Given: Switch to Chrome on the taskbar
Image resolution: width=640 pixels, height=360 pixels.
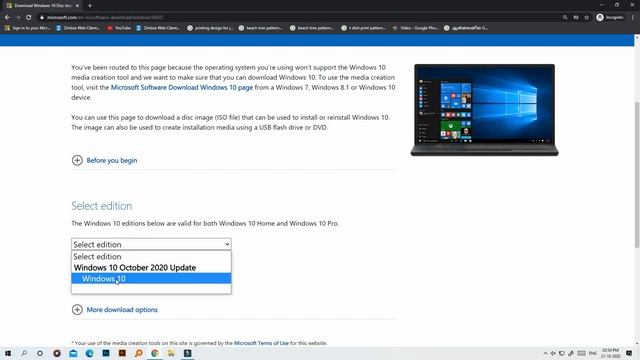Looking at the screenshot, I should (155, 353).
